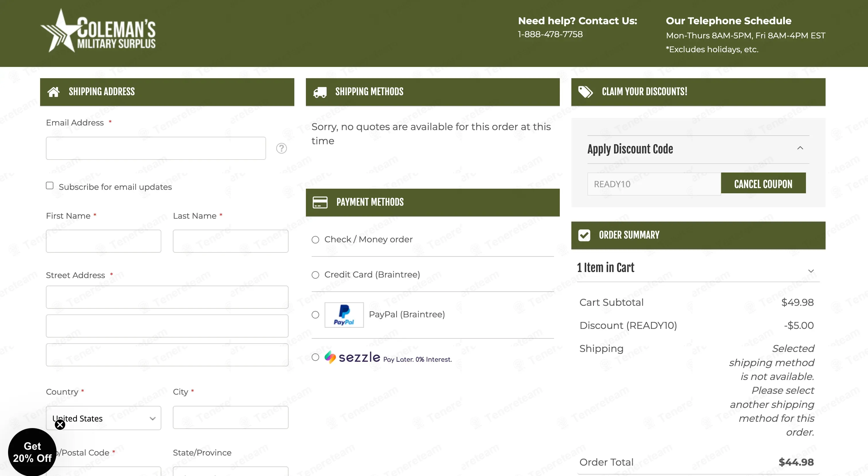The image size is (868, 476).
Task: Click into the First Name field
Action: [103, 241]
